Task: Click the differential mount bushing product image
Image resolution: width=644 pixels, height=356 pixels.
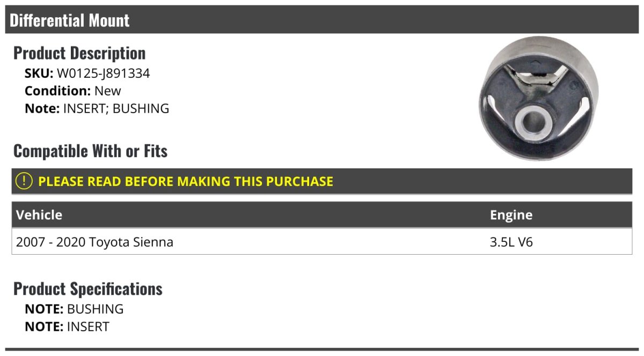Action: point(538,98)
